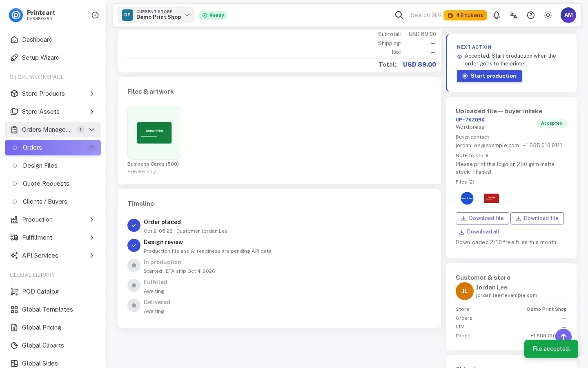Open Global Cliparts

[53, 346]
